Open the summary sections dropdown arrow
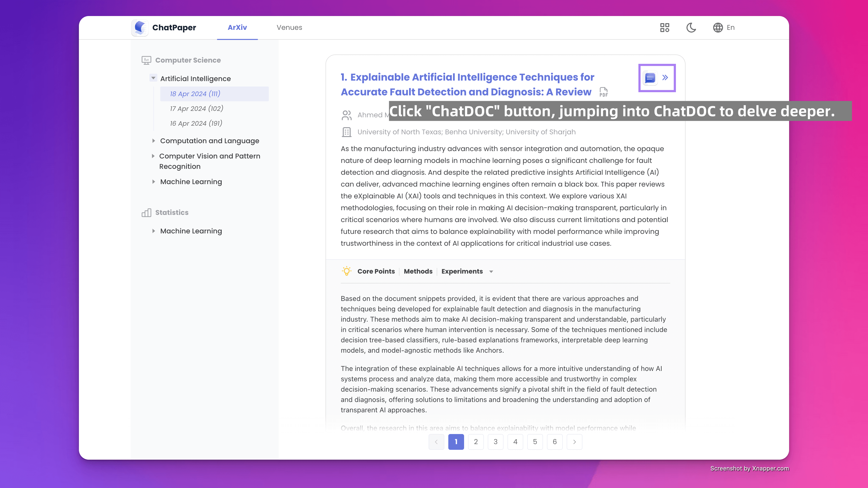The image size is (868, 488). pyautogui.click(x=491, y=272)
